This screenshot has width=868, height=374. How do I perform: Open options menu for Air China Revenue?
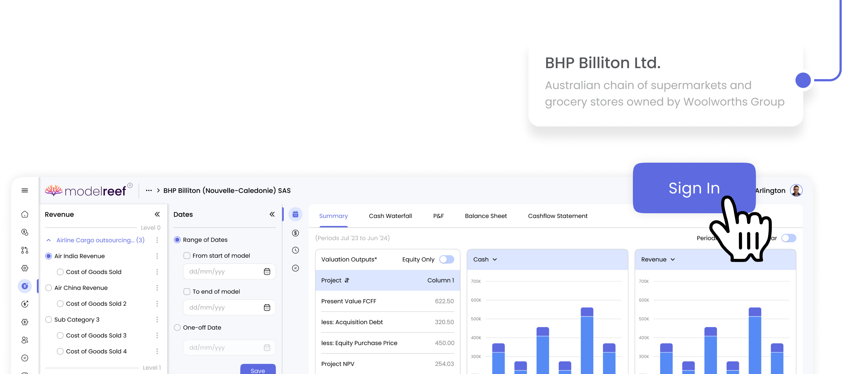coord(157,288)
